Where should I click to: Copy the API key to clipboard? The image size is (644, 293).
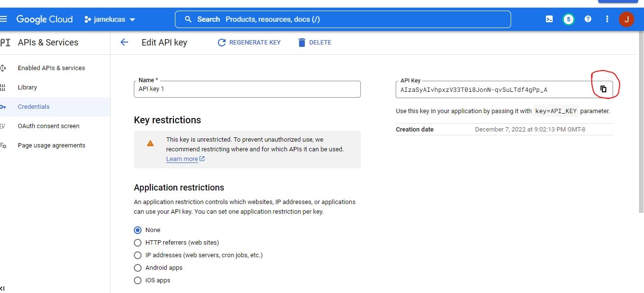point(603,89)
